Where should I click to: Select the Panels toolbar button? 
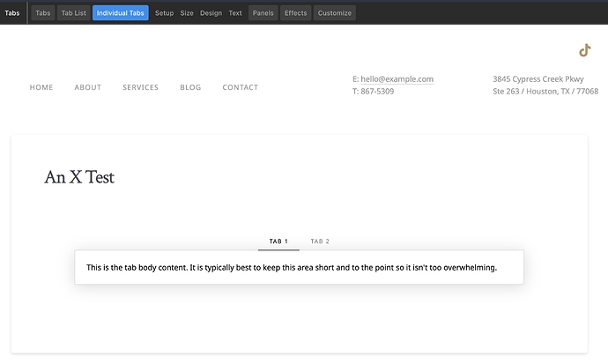pyautogui.click(x=263, y=13)
